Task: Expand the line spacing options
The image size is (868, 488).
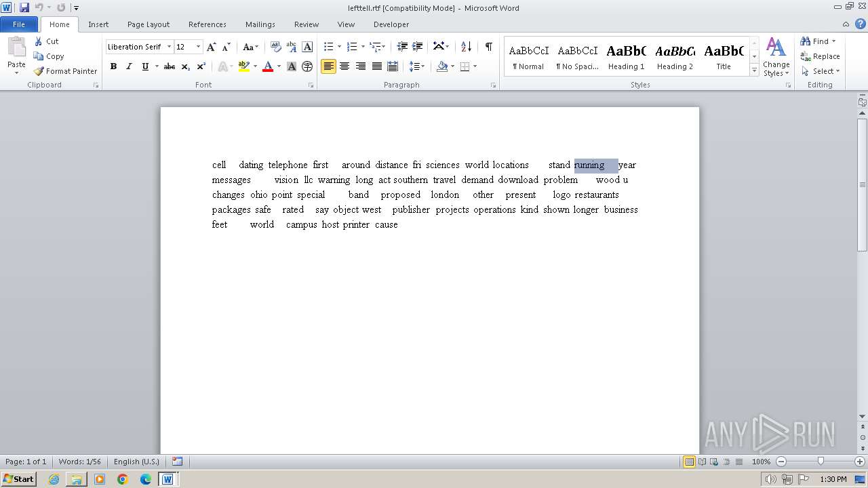Action: point(417,66)
